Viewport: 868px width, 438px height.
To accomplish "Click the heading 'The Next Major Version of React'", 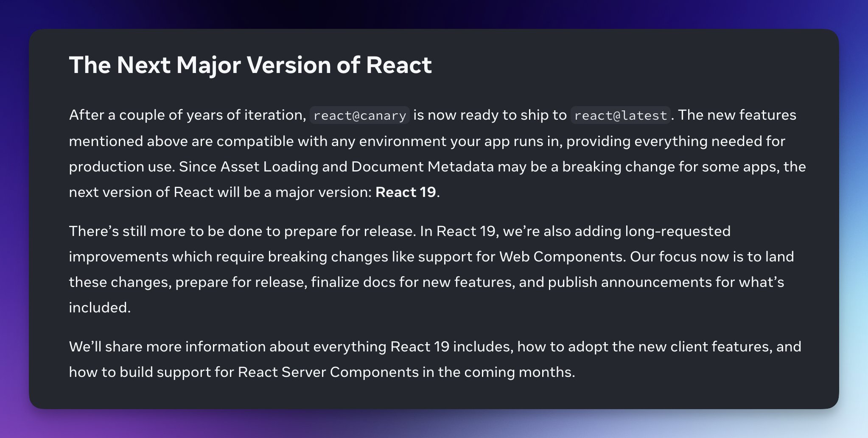I will (250, 65).
